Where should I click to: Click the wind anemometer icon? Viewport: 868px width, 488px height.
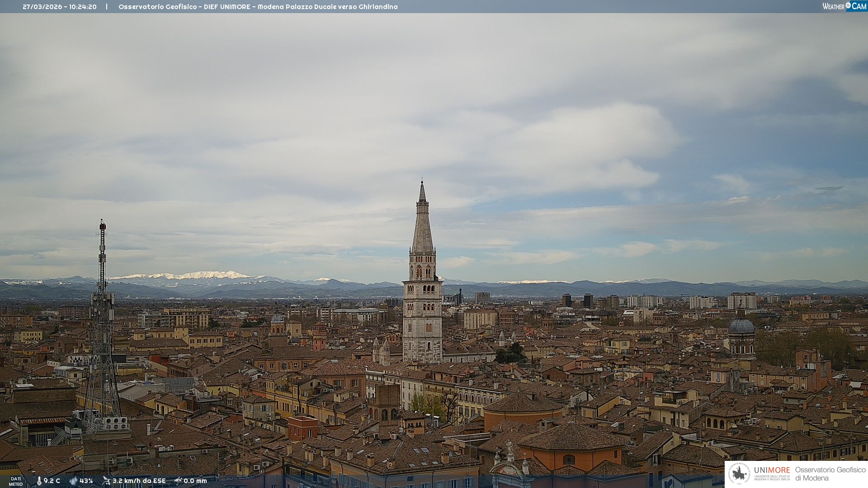[106, 481]
